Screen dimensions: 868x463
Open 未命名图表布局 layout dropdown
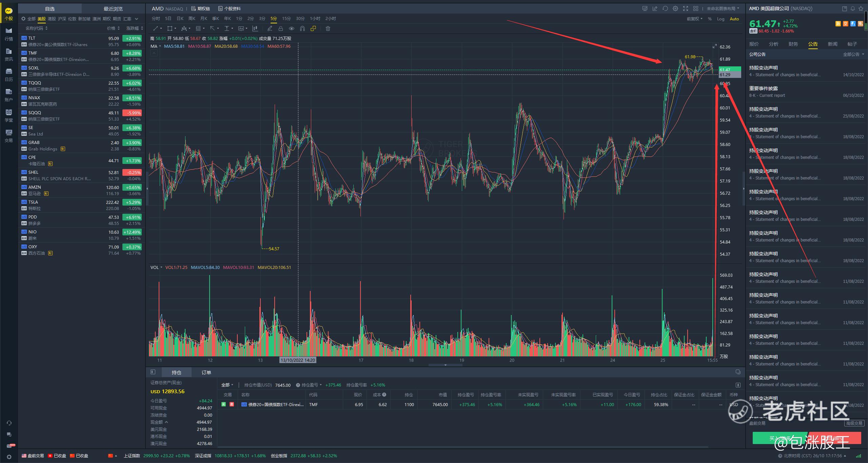[723, 8]
